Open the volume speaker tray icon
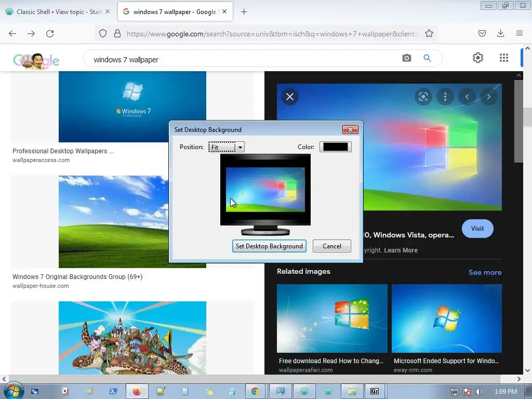Image resolution: width=532 pixels, height=399 pixels. pyautogui.click(x=480, y=392)
